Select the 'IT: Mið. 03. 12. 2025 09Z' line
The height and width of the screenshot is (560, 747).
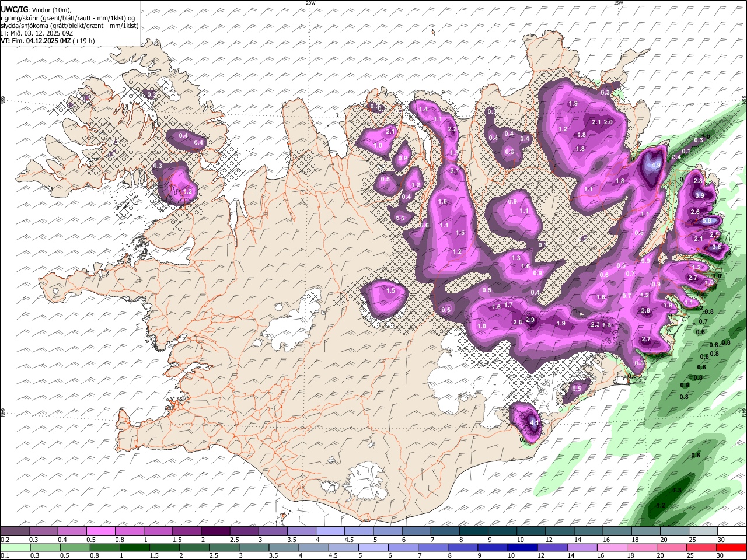click(x=37, y=33)
